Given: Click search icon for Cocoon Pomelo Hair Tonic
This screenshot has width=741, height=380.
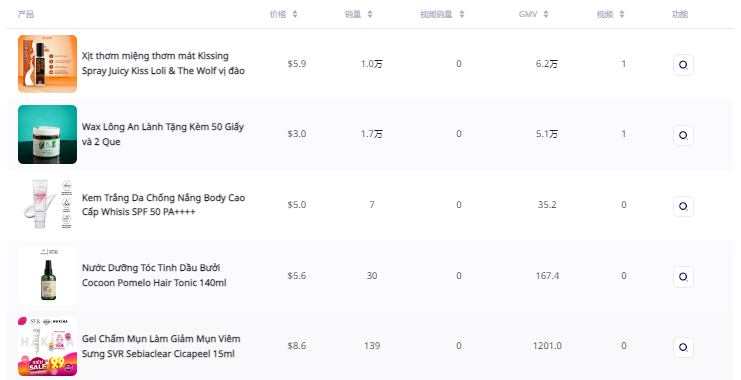Looking at the screenshot, I should click(683, 276).
